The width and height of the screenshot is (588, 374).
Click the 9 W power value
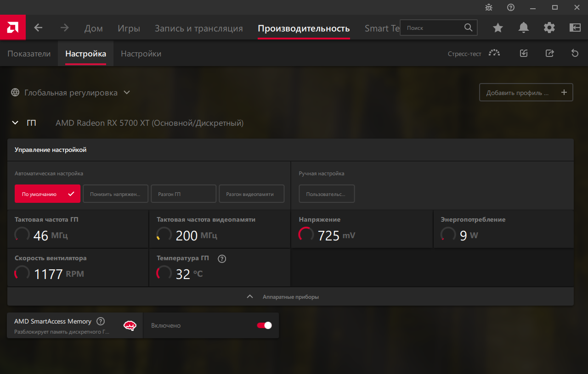click(x=469, y=235)
